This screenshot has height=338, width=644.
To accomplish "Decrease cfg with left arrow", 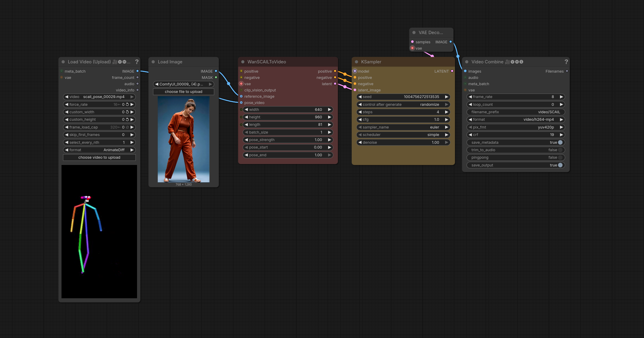I will (360, 120).
